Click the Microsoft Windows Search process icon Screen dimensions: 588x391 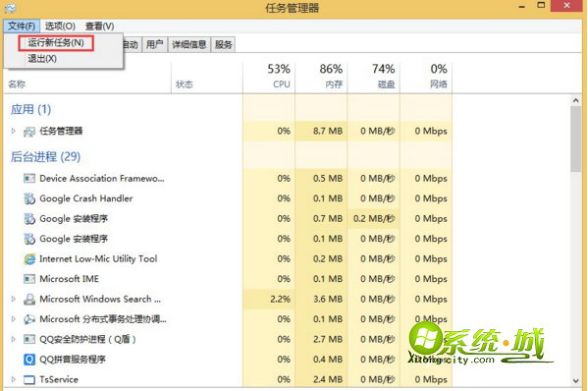point(29,299)
